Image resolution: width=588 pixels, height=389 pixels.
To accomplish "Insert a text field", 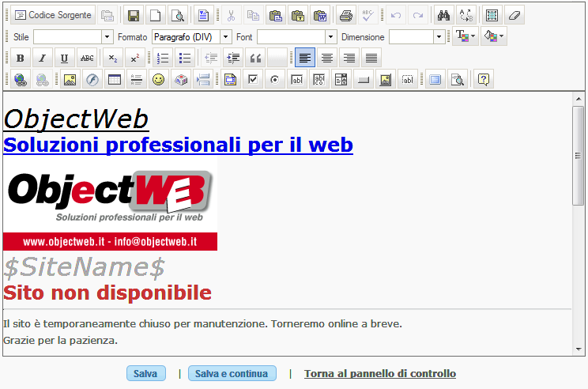I will (297, 79).
